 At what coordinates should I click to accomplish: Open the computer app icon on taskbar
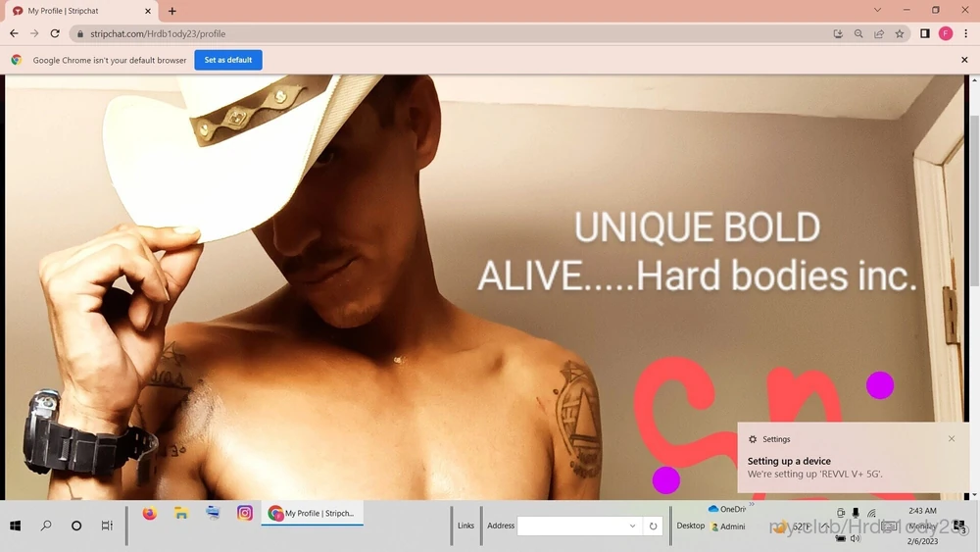tap(213, 513)
